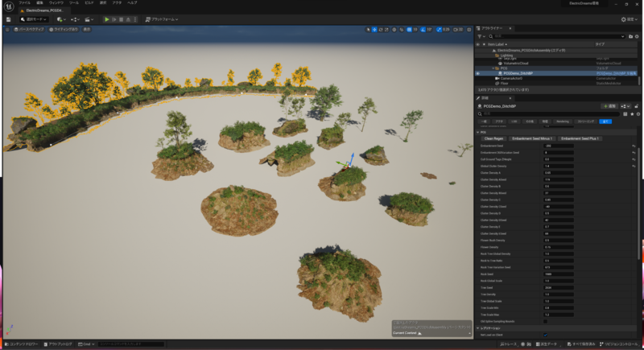
Task: Click the Save icon in the main toolbar
Action: [8, 19]
